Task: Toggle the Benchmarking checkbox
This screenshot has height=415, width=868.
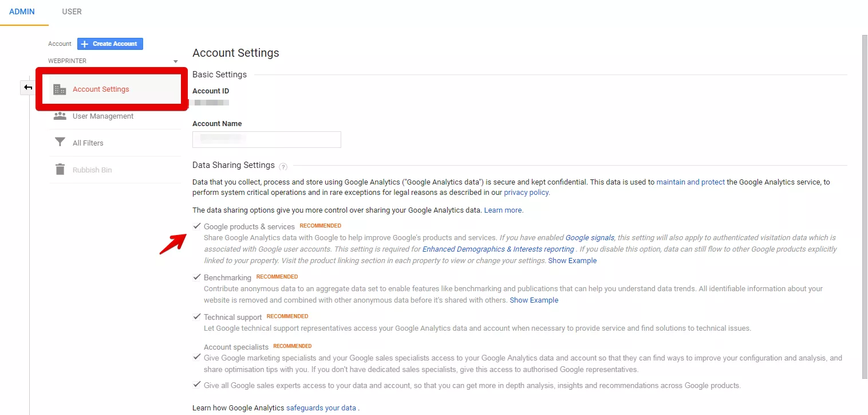Action: [x=197, y=277]
